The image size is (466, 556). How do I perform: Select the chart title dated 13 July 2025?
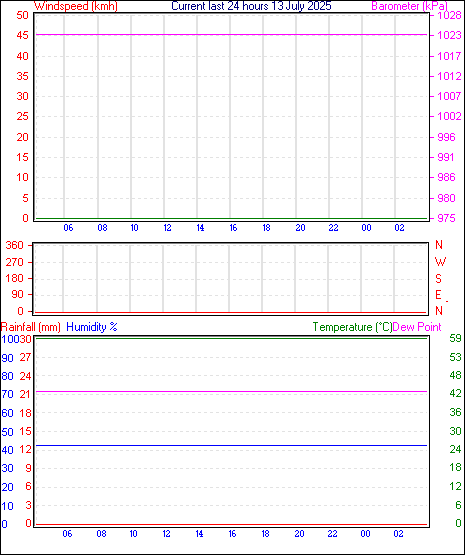click(251, 6)
